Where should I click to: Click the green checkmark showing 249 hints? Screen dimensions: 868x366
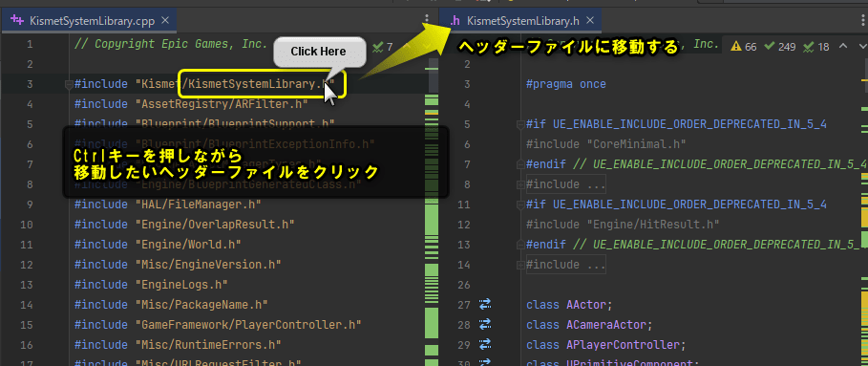point(769,47)
